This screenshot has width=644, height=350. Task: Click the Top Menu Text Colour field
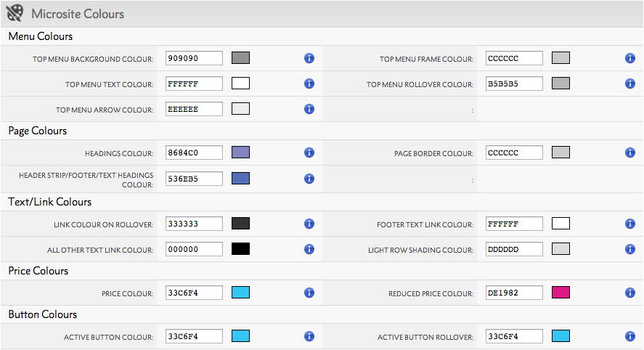coord(193,84)
